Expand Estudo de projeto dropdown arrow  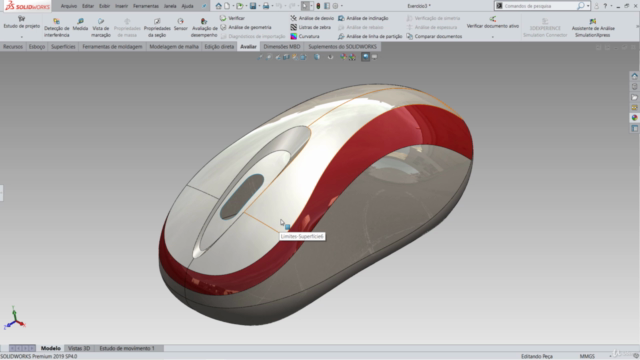tap(22, 37)
